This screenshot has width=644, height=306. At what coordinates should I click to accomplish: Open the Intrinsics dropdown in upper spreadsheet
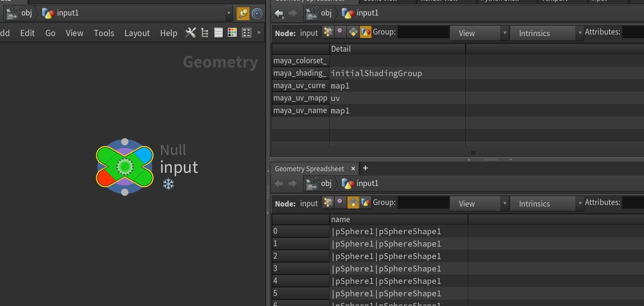point(546,33)
